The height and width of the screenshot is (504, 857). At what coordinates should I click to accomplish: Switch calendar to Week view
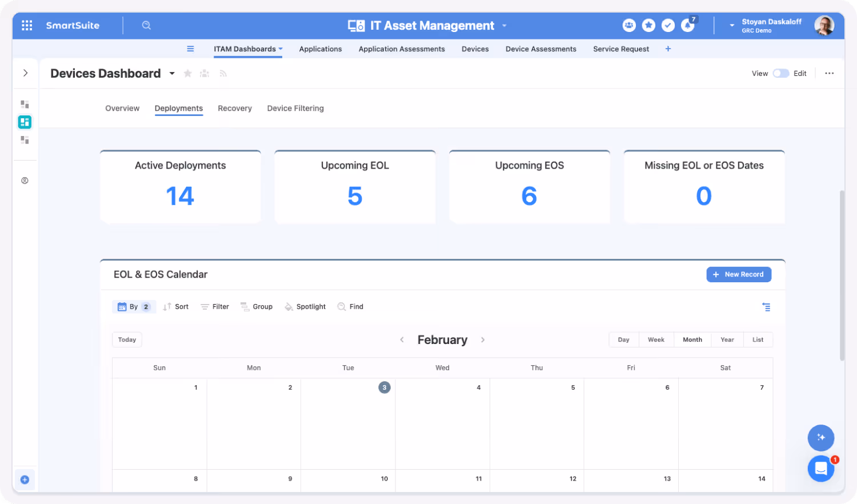click(x=656, y=339)
